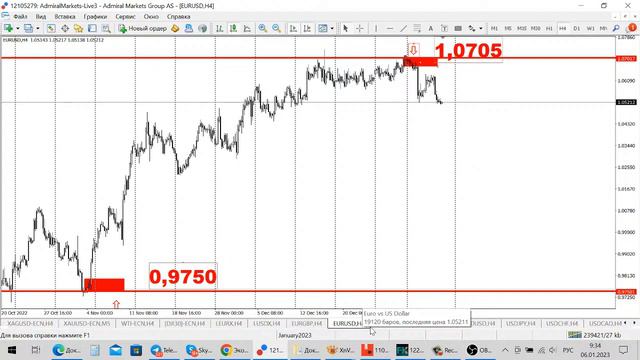Click the search magnifier icon
Viewport: 640px width, 360px height.
tap(616, 28)
